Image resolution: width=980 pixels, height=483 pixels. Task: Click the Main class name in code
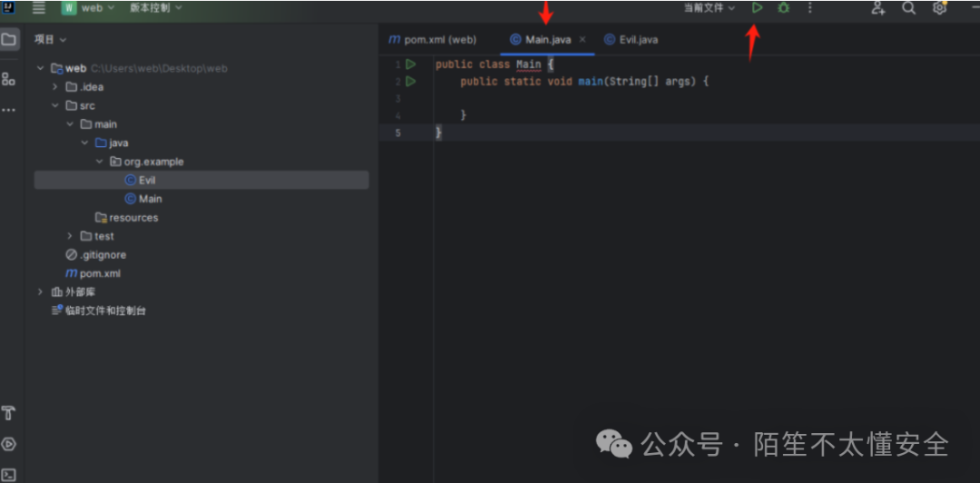(529, 64)
